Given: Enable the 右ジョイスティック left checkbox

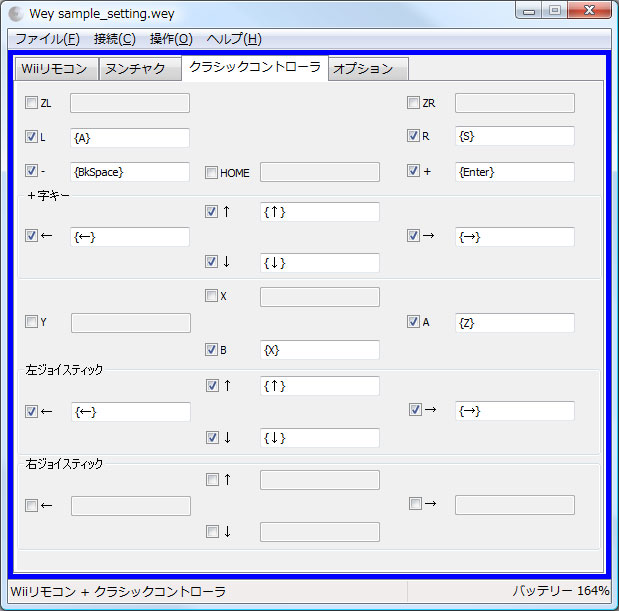Looking at the screenshot, I should pyautogui.click(x=31, y=505).
